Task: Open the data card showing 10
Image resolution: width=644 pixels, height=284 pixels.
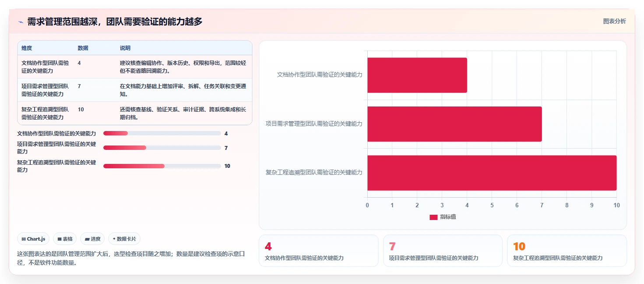Action: (567, 251)
